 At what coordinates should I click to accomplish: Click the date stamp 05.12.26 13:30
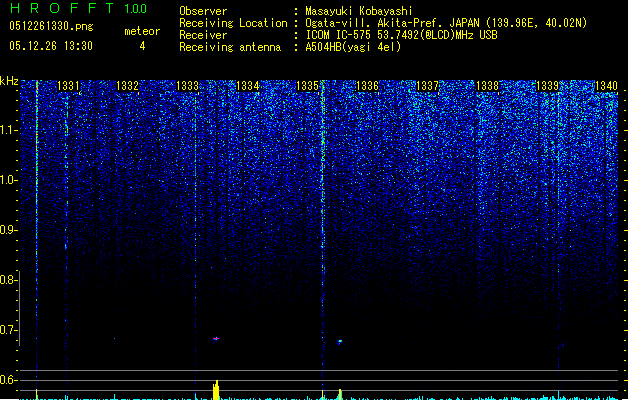[51, 46]
